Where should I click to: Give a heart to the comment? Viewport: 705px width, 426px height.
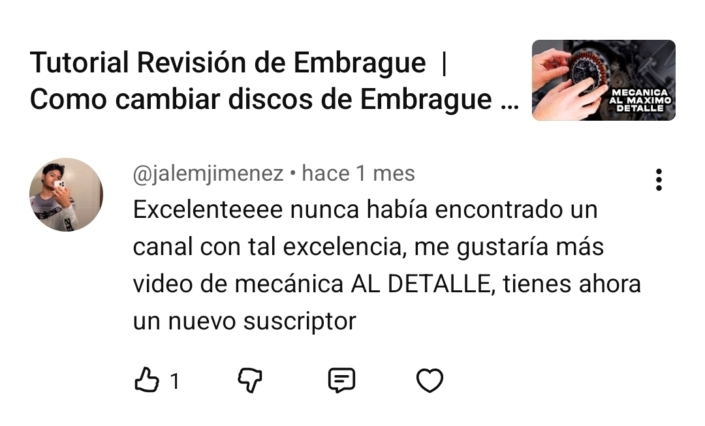pyautogui.click(x=430, y=381)
